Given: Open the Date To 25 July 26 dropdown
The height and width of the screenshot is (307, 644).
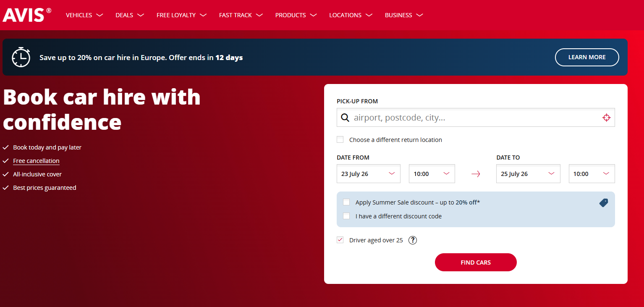Looking at the screenshot, I should click(x=528, y=174).
